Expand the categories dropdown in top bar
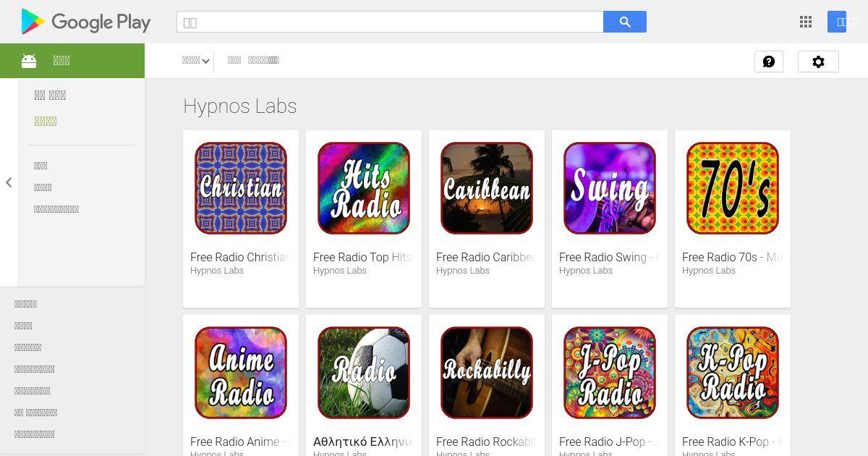This screenshot has width=868, height=456. 196,61
